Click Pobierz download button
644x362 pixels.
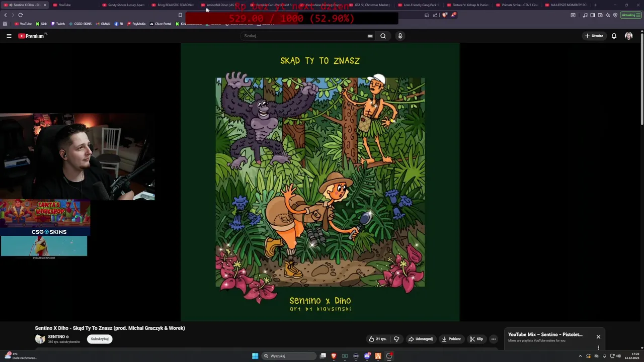coord(451,339)
